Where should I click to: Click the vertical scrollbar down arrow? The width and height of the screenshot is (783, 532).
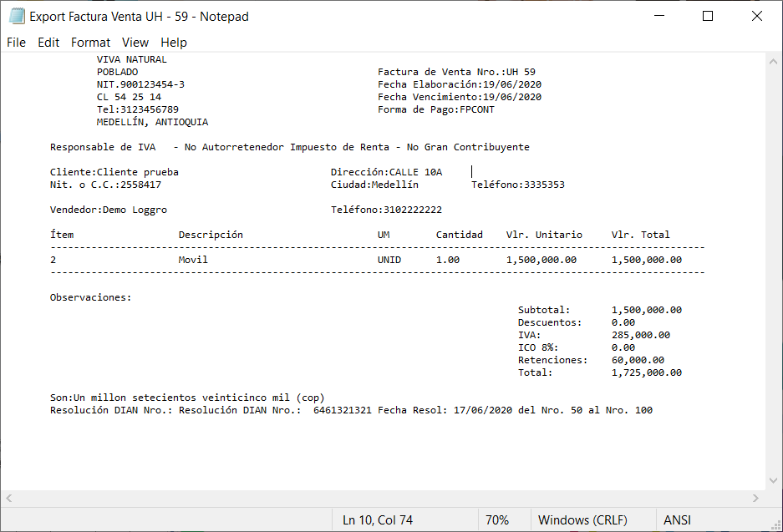pyautogui.click(x=774, y=479)
